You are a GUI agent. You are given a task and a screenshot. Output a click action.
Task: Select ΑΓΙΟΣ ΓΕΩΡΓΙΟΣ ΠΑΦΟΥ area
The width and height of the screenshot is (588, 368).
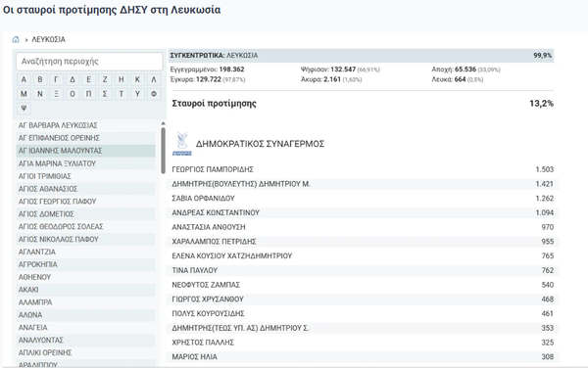point(86,201)
